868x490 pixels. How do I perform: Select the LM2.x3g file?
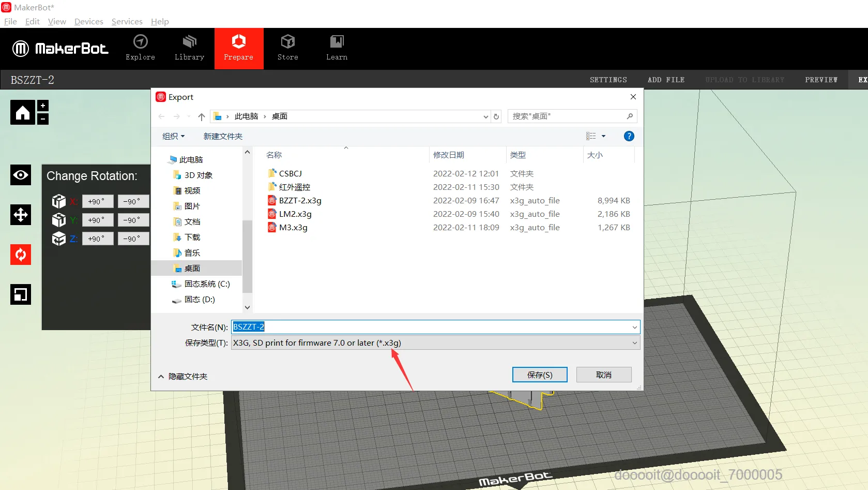(295, 214)
